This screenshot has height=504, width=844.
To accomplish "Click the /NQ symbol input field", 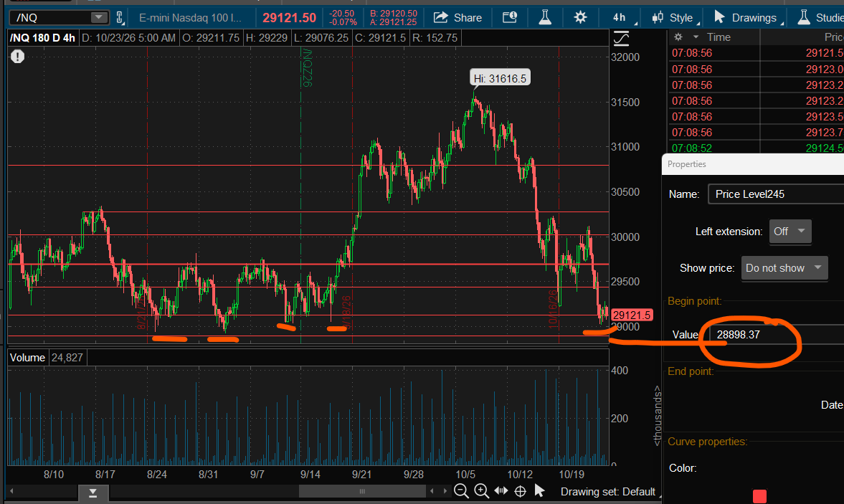I will (x=51, y=18).
